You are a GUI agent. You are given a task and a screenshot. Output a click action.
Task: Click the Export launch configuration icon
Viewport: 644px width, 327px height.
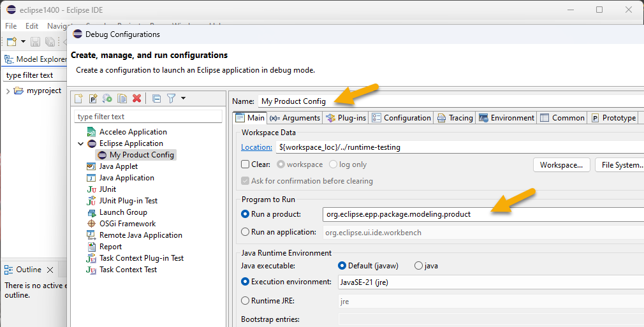tap(107, 98)
